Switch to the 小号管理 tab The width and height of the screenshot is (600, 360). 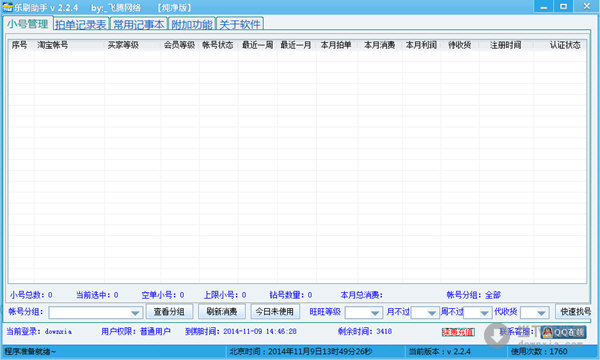27,24
